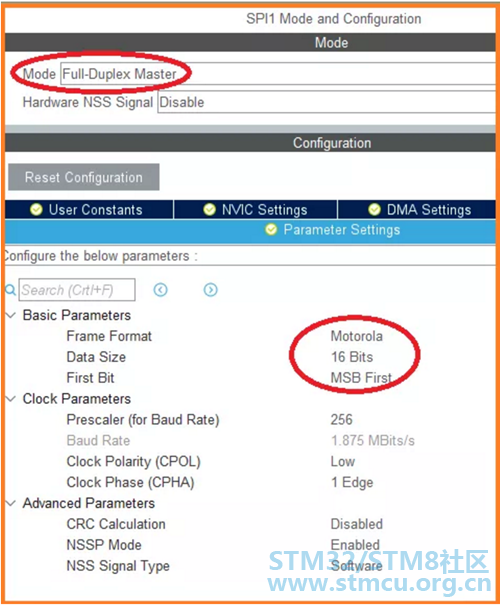
Task: Click the Clock Polarity (CPOL) label
Action: [134, 461]
